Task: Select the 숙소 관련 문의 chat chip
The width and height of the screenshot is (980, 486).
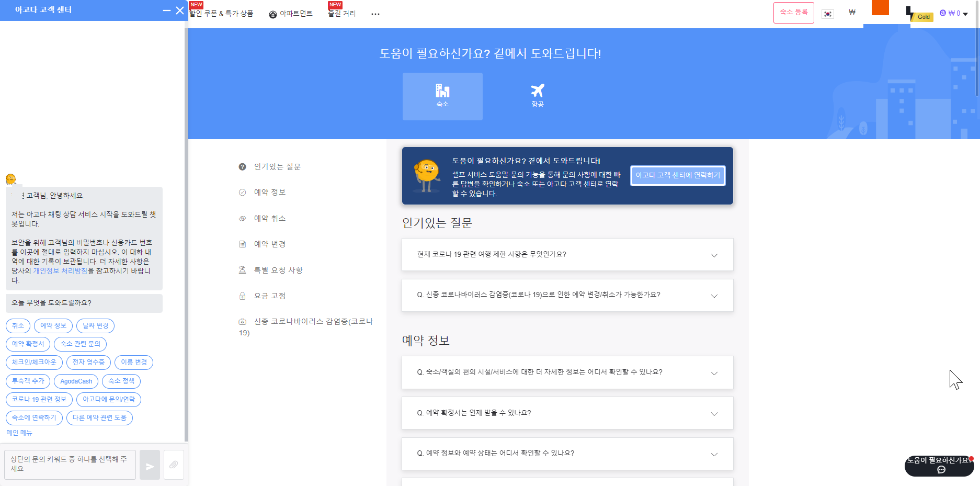Action: [x=81, y=344]
